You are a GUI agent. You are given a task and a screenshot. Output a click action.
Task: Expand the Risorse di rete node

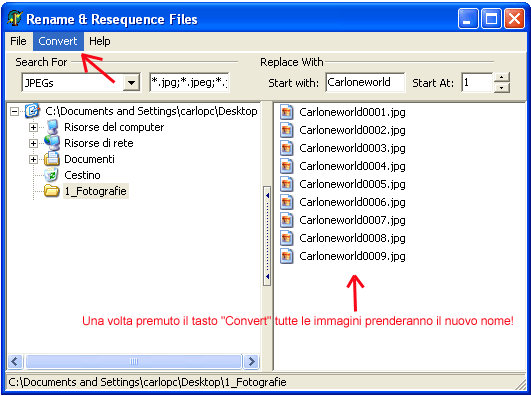(33, 143)
